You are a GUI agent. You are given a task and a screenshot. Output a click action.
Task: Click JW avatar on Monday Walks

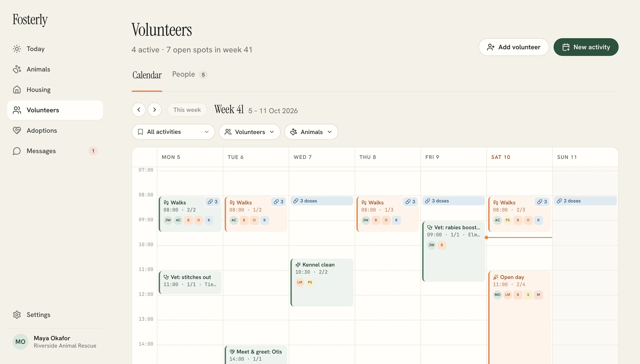click(x=168, y=220)
